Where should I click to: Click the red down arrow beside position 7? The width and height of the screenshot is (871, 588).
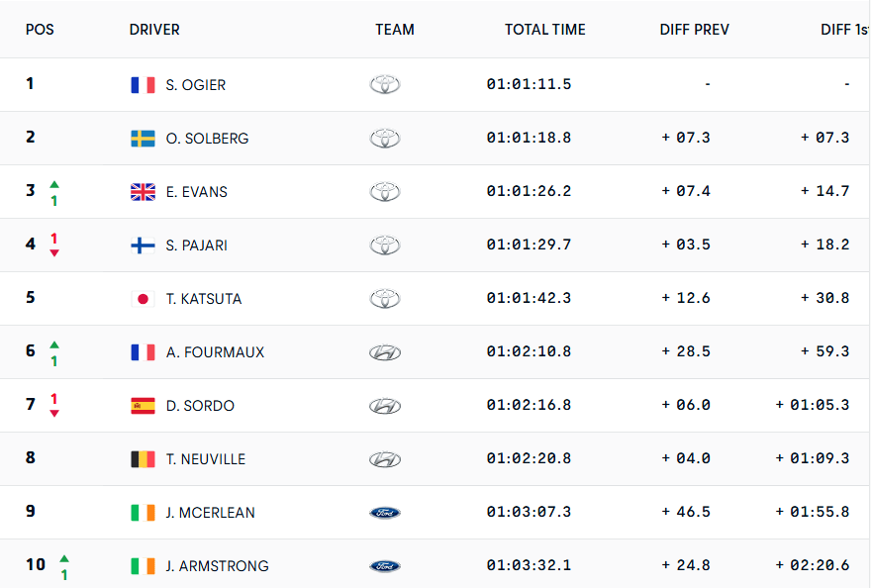click(x=54, y=414)
